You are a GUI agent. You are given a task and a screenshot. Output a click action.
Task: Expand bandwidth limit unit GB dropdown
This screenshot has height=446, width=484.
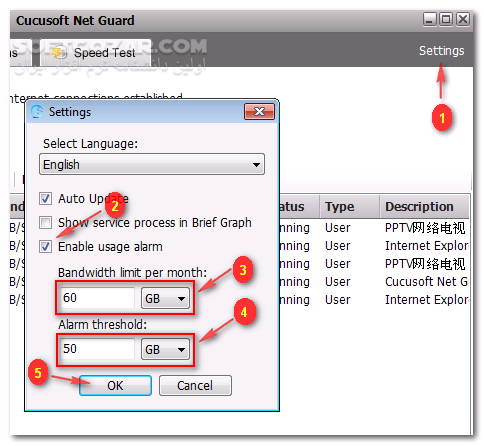(165, 298)
